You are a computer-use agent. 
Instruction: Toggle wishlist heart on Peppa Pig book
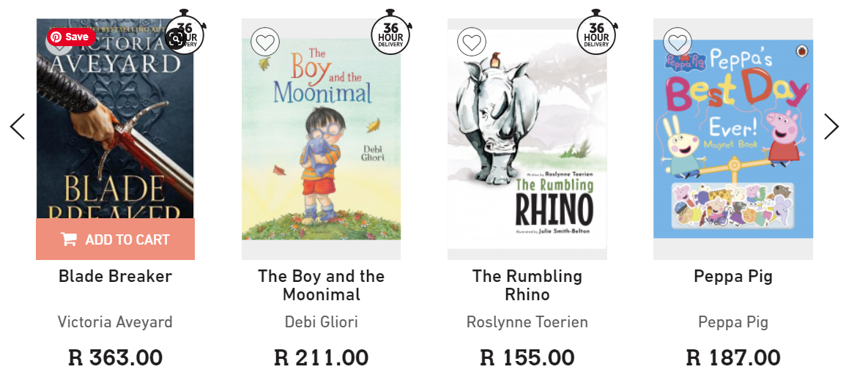678,42
